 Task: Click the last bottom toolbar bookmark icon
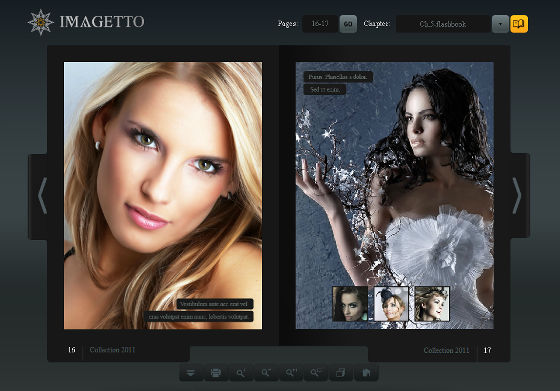tap(366, 373)
